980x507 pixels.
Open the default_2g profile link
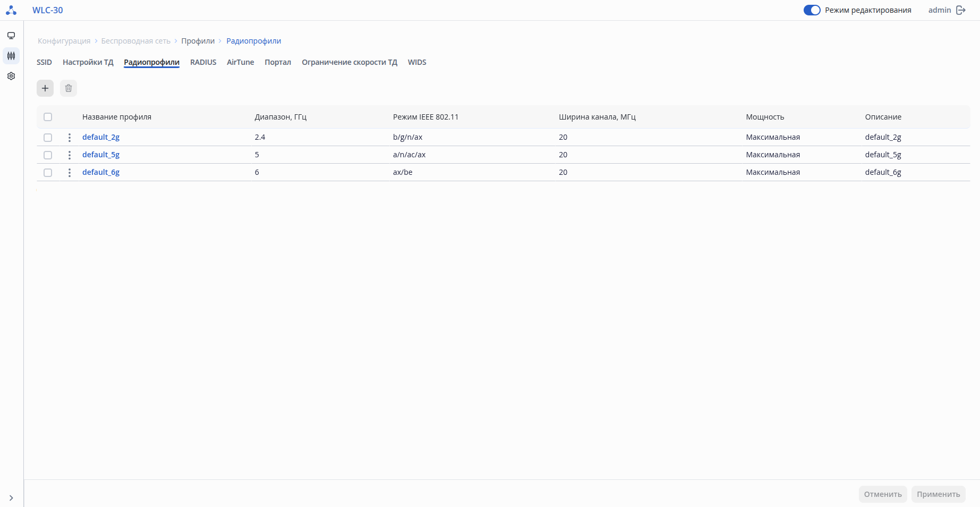(101, 137)
